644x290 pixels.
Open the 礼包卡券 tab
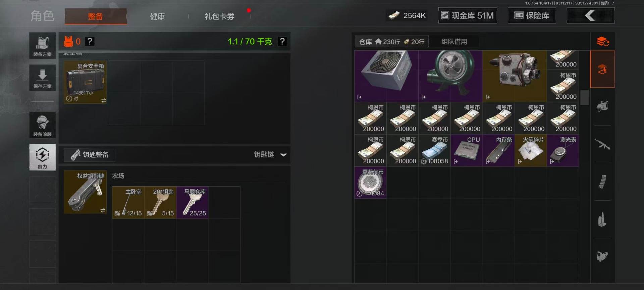[x=219, y=16]
